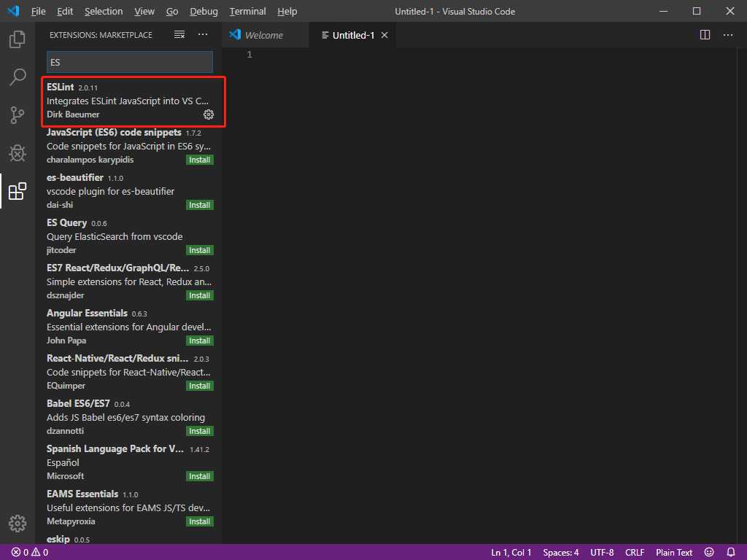
Task: Install Angular Essentials extension
Action: [x=200, y=341]
